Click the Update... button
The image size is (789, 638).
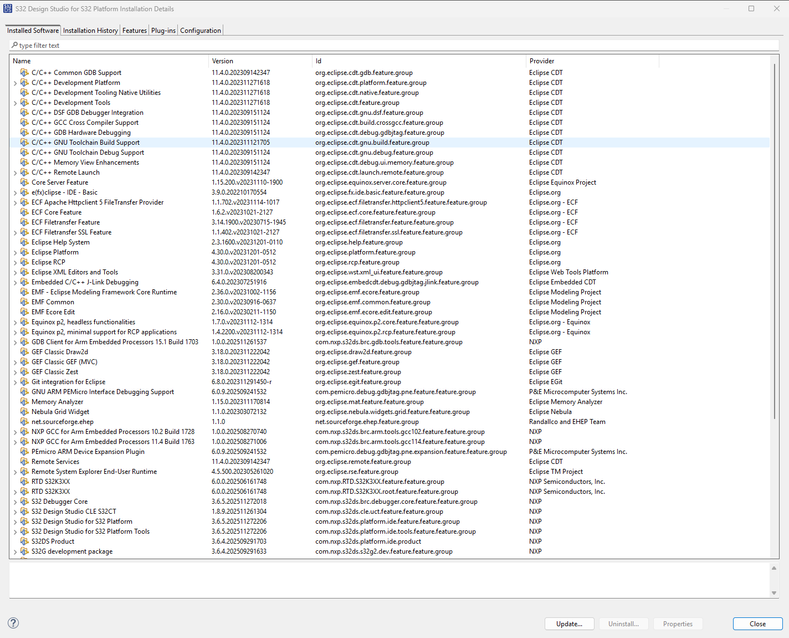(569, 623)
